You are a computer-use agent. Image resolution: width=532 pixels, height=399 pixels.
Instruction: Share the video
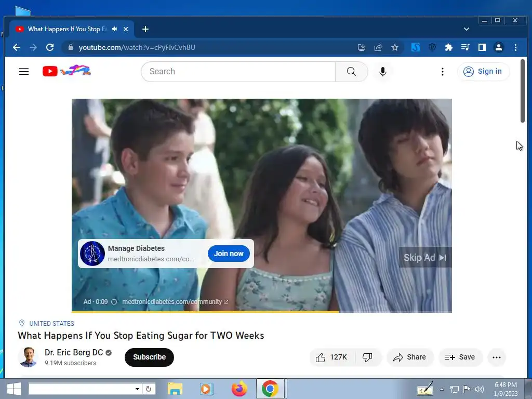(x=410, y=357)
